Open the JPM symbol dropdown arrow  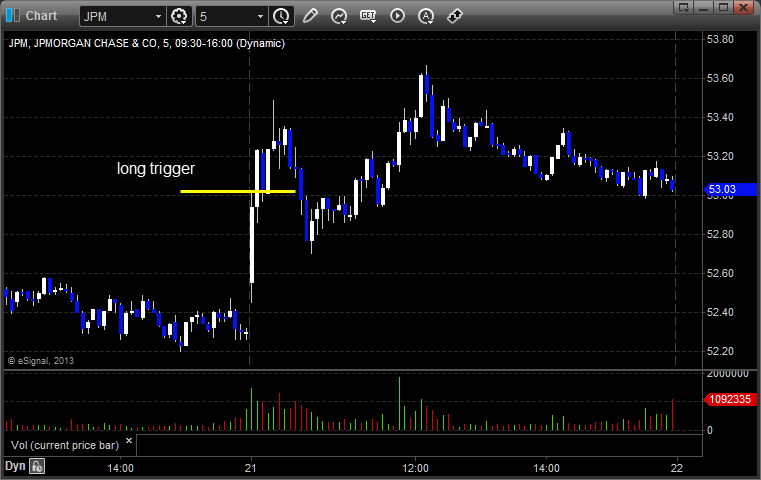tap(158, 17)
